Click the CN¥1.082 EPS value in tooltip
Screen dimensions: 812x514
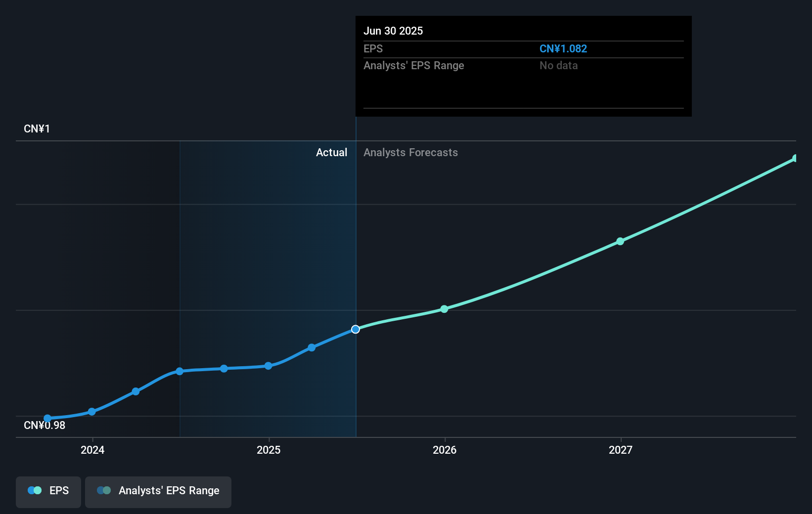coord(563,49)
